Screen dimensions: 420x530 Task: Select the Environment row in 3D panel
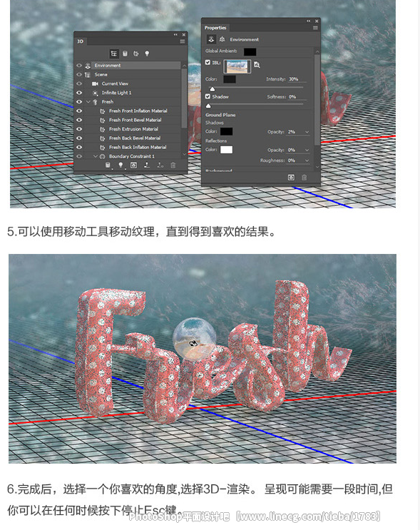click(x=128, y=66)
